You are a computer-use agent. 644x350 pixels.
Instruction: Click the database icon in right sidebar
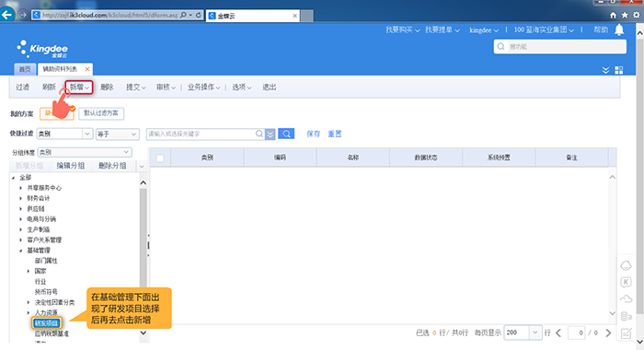(626, 316)
